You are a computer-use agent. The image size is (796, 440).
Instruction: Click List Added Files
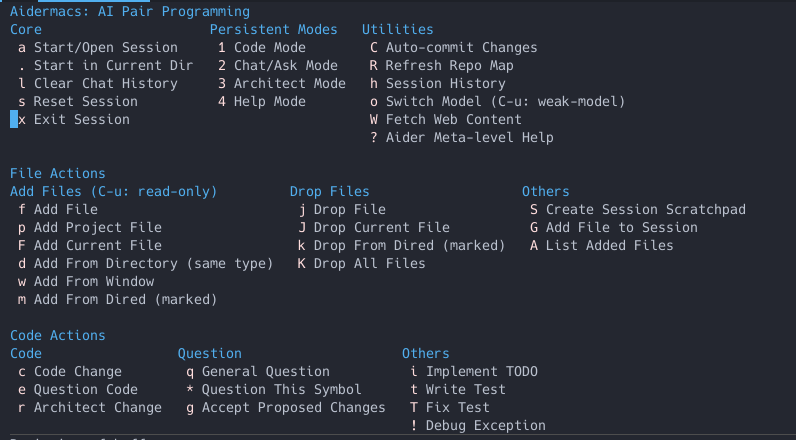pos(609,245)
